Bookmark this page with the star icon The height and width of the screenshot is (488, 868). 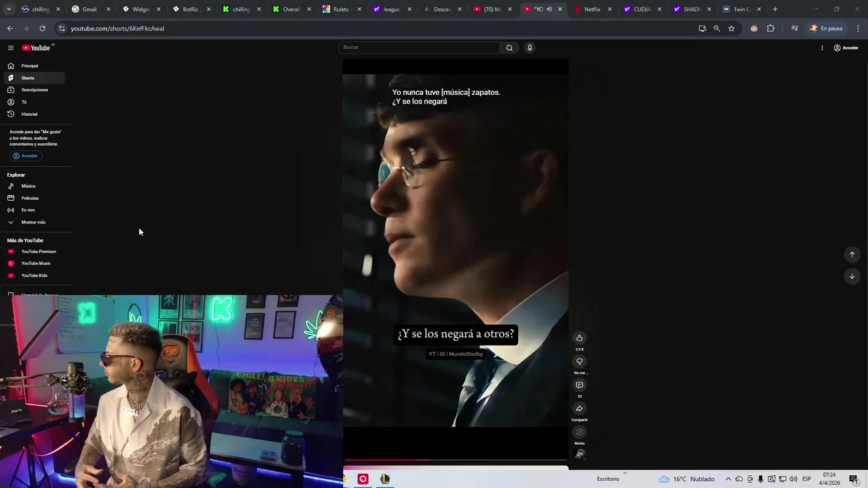click(x=731, y=28)
